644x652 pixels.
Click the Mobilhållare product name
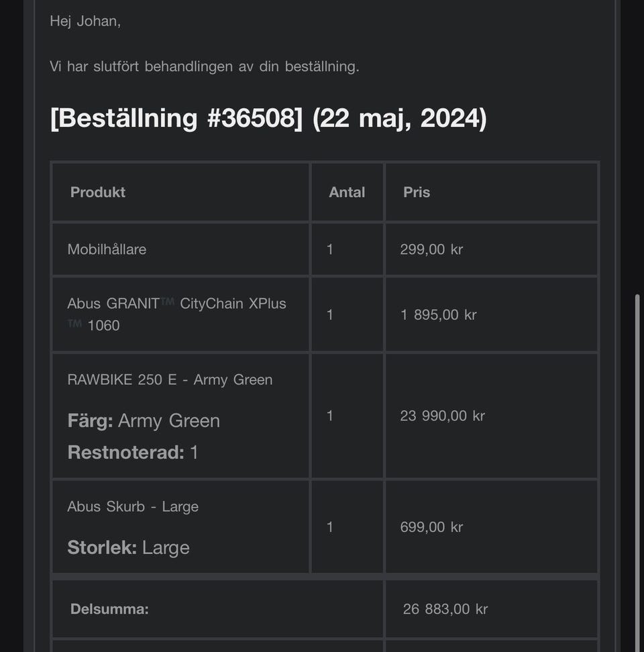107,249
